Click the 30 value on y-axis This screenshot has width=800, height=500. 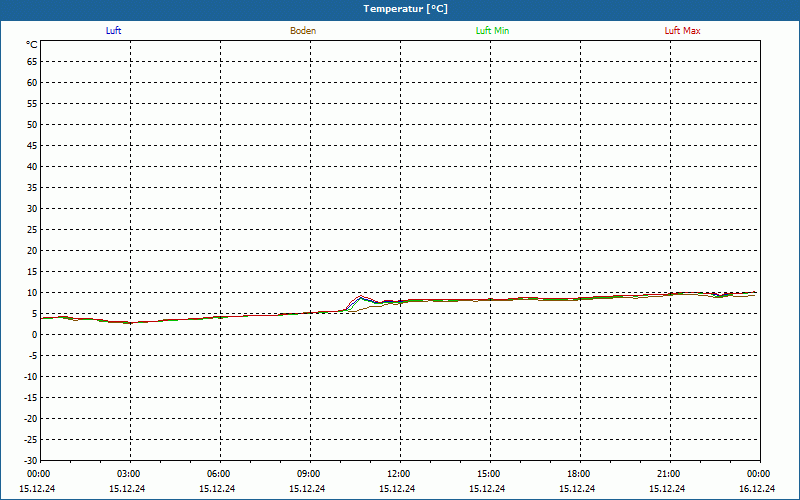(x=32, y=209)
